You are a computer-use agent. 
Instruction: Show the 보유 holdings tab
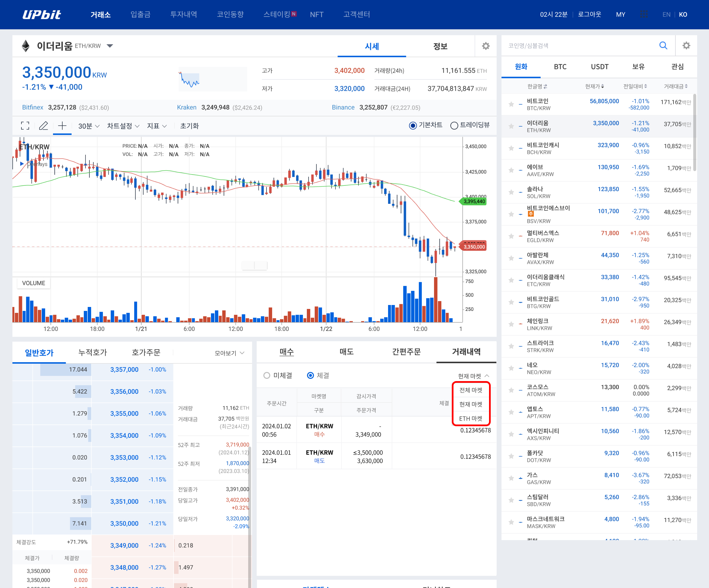tap(638, 67)
